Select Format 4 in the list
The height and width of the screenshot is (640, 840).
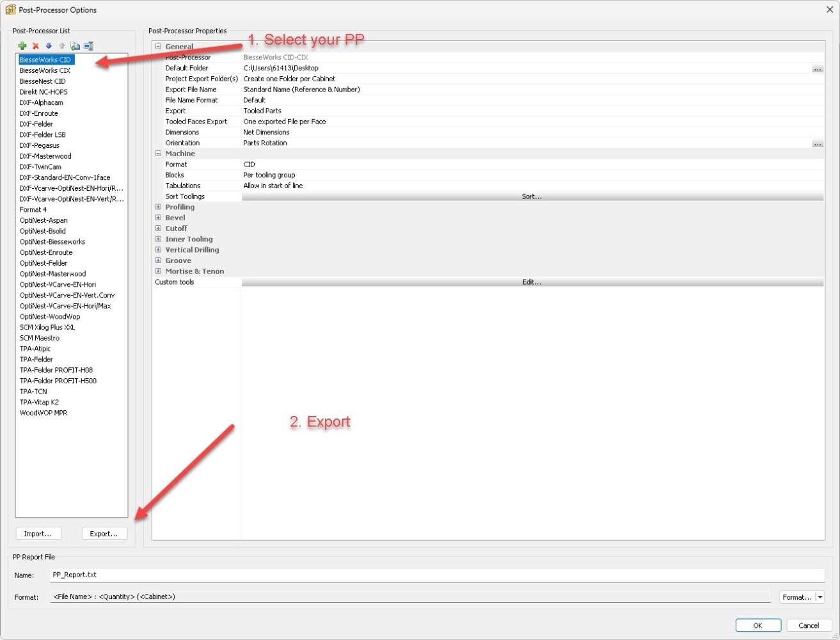(33, 210)
